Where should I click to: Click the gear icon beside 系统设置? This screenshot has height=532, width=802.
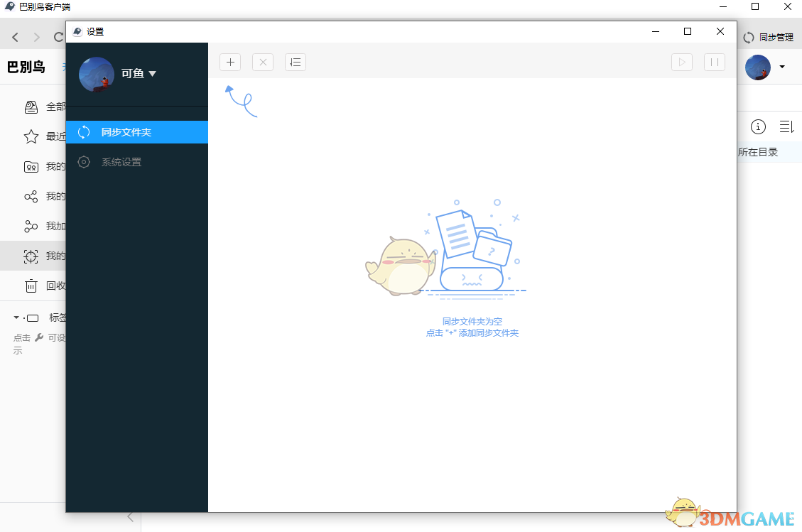click(84, 162)
